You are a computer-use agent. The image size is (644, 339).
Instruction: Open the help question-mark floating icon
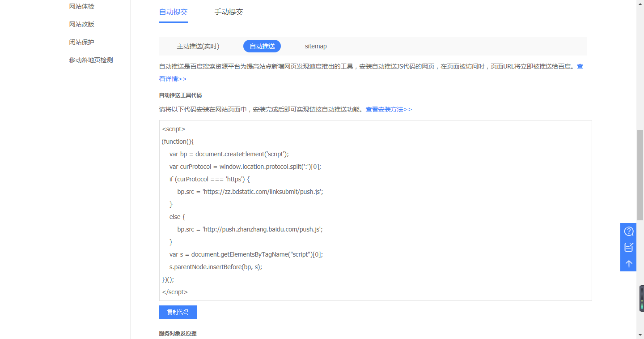(x=629, y=231)
